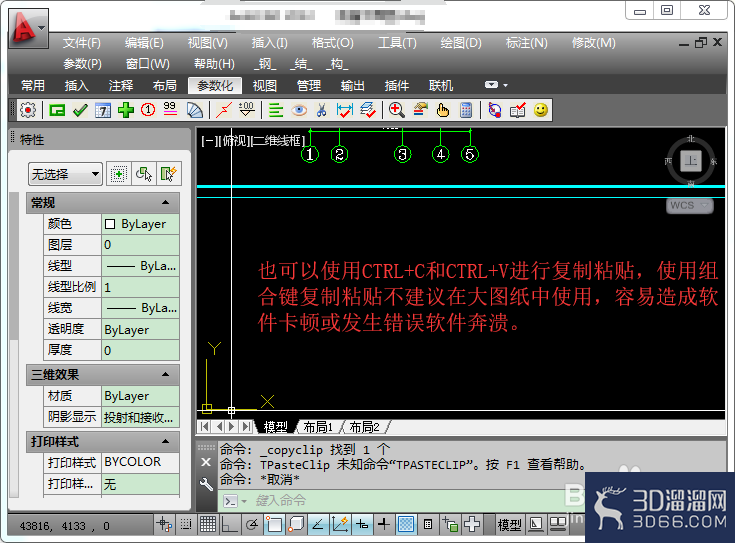Image resolution: width=735 pixels, height=543 pixels.
Task: Click the 颜色 ByLayer color swatch field
Action: (x=140, y=224)
